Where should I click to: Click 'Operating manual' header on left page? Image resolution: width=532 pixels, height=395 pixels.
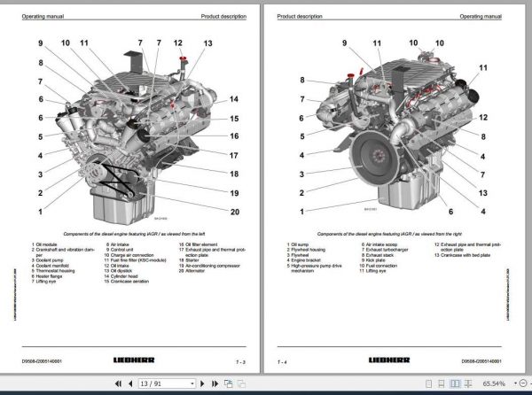click(x=43, y=16)
